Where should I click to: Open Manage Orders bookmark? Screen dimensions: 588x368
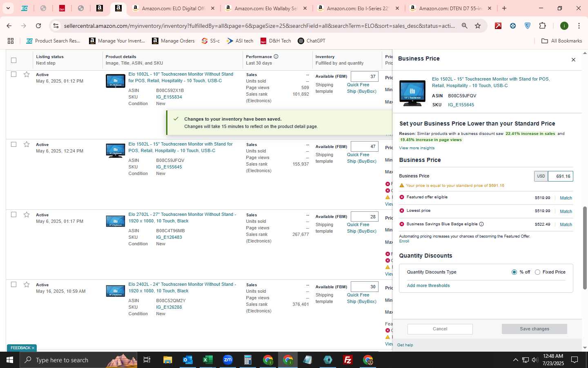[173, 41]
